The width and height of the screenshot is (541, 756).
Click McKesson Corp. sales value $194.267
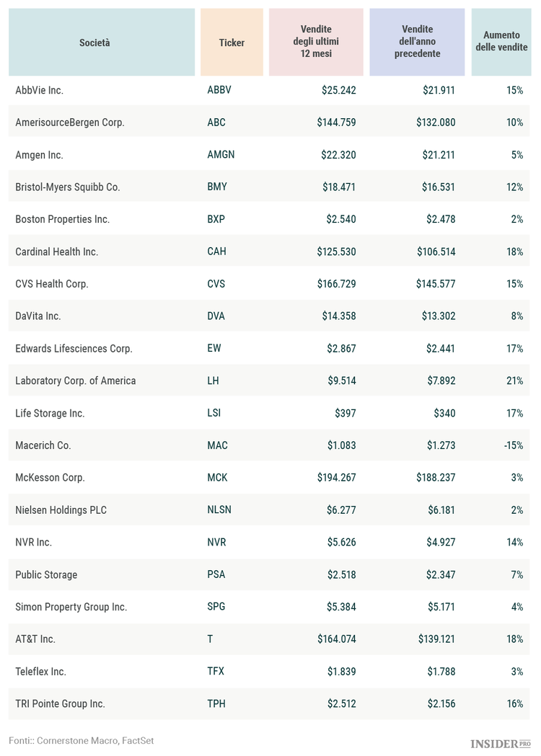336,478
